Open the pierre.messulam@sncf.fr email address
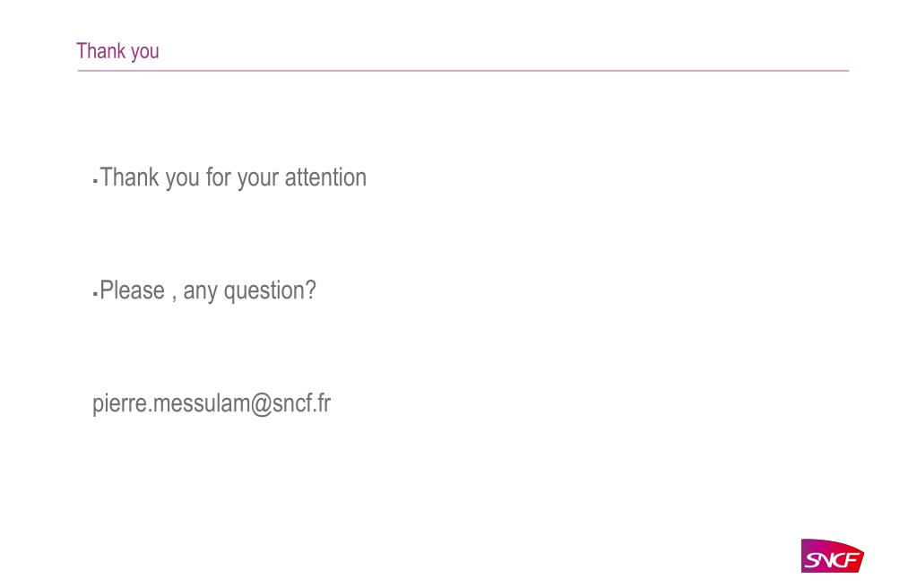This screenshot has height=588, width=917. [212, 403]
